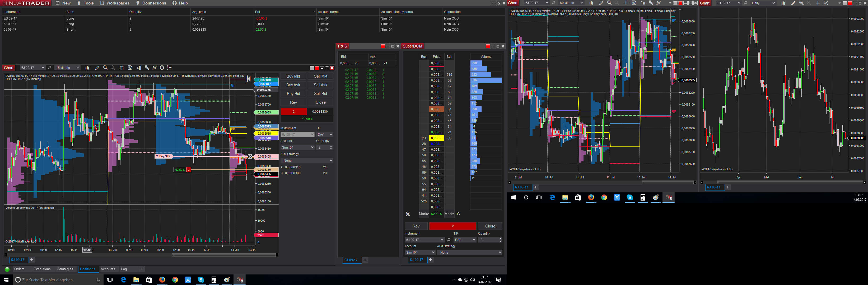Image resolution: width=868 pixels, height=285 pixels.
Task: Click Buy Mkt in Chart Trader
Action: pyautogui.click(x=293, y=76)
